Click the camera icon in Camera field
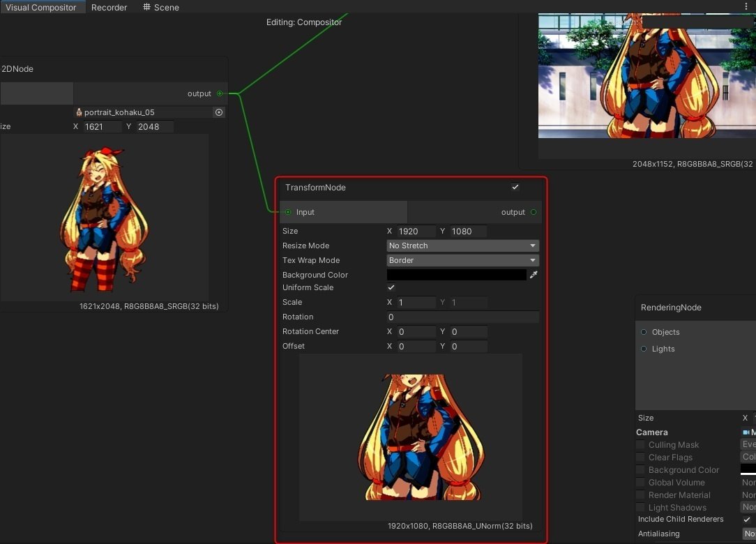Viewport: 756px width, 544px height. (x=746, y=432)
